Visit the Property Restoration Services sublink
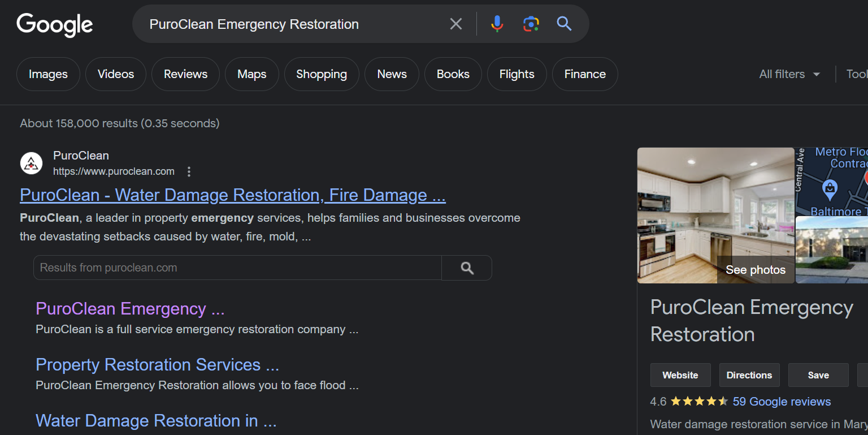The image size is (868, 435). coord(157,365)
